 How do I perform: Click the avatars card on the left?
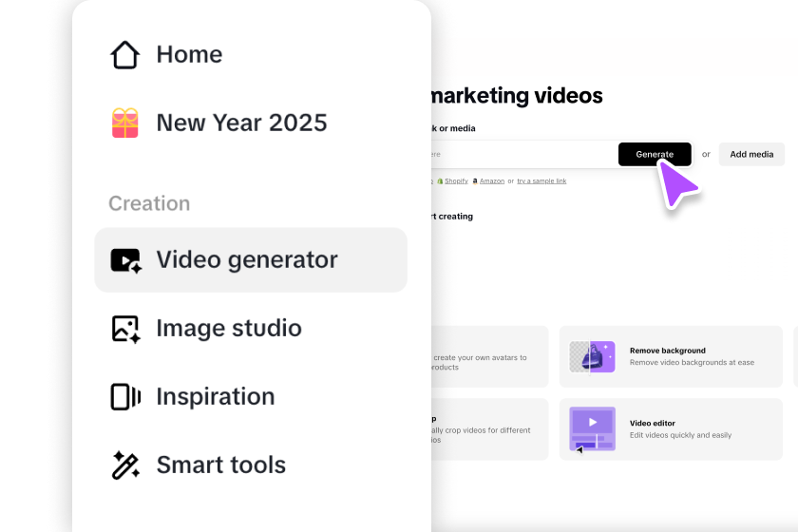pos(489,357)
